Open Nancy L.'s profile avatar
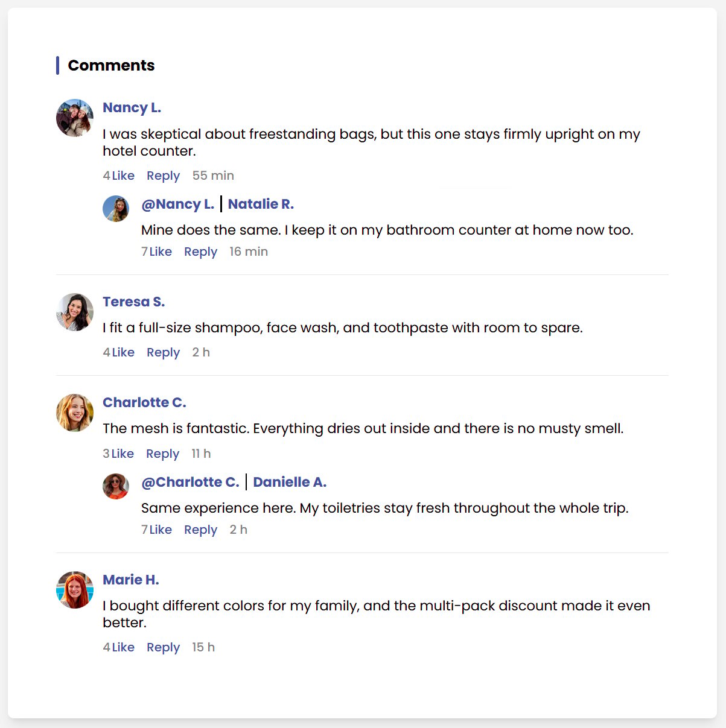This screenshot has width=726, height=728. (x=75, y=118)
